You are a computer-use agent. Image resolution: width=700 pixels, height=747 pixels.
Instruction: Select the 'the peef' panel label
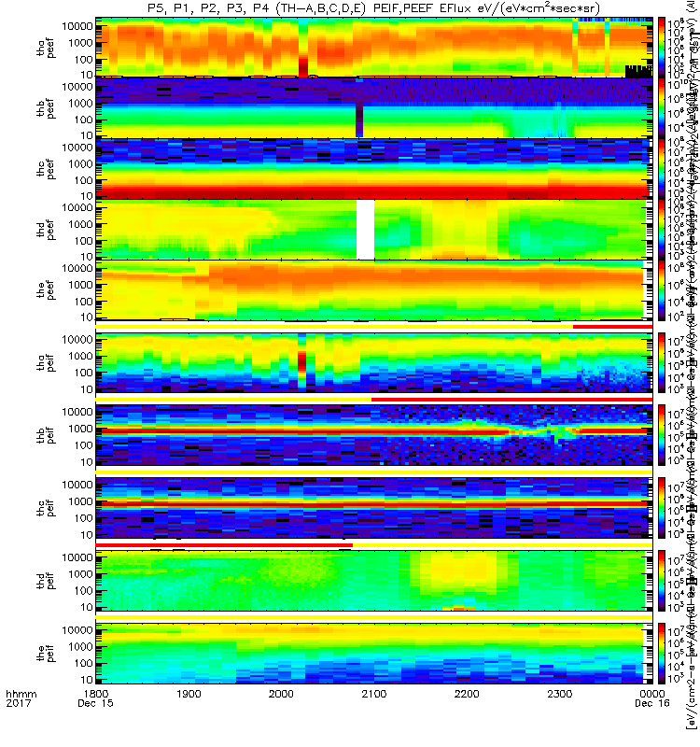[x=46, y=289]
